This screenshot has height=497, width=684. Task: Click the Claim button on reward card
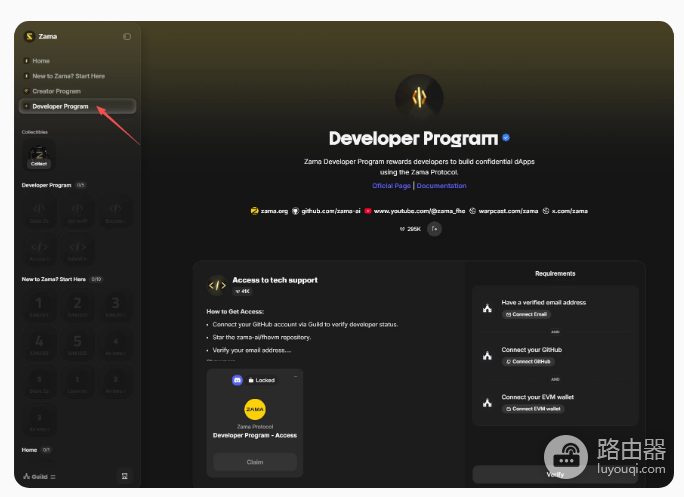(x=255, y=462)
